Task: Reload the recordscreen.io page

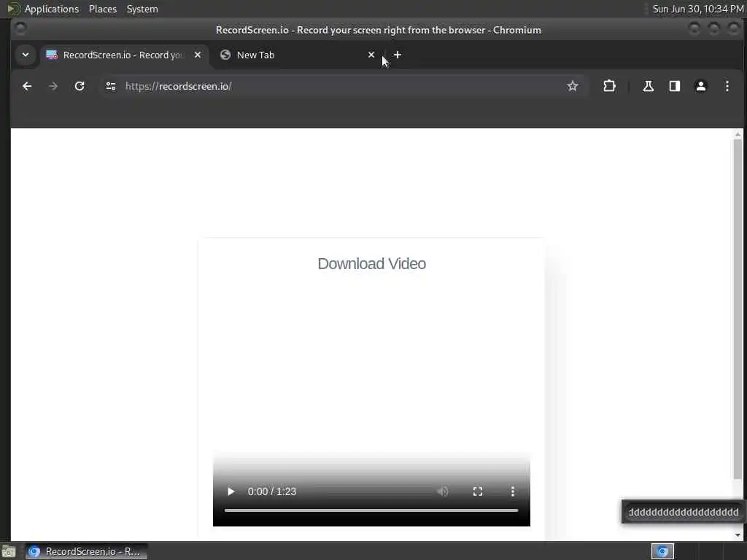Action: pyautogui.click(x=80, y=86)
